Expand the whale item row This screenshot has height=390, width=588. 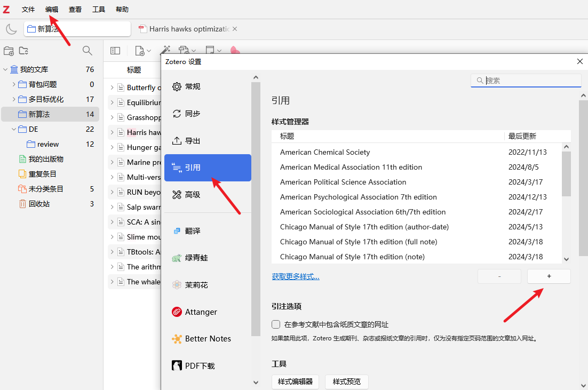(x=112, y=282)
